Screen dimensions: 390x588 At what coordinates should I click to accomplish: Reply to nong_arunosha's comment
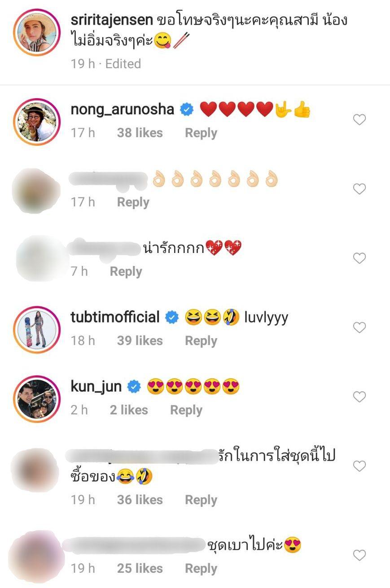point(201,133)
